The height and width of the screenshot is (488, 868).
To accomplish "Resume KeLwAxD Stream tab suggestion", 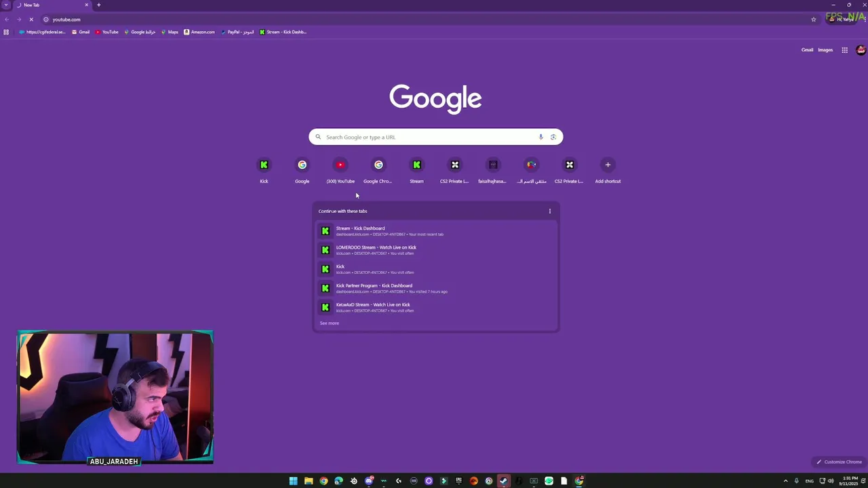I will tap(435, 307).
